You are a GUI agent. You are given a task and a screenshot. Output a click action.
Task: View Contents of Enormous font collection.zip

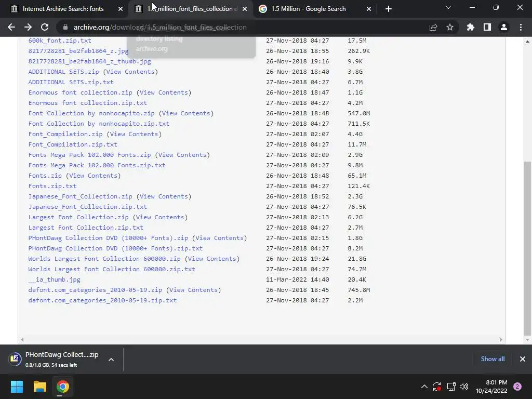coord(164,92)
